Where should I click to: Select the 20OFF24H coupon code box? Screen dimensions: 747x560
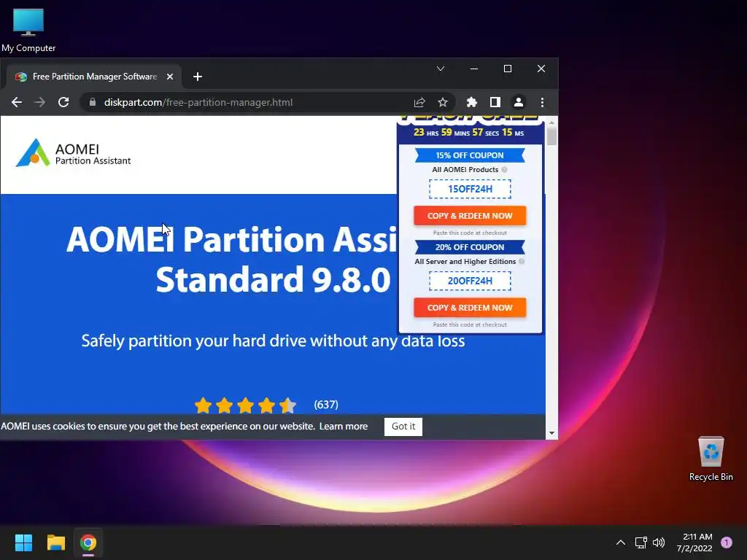point(470,281)
